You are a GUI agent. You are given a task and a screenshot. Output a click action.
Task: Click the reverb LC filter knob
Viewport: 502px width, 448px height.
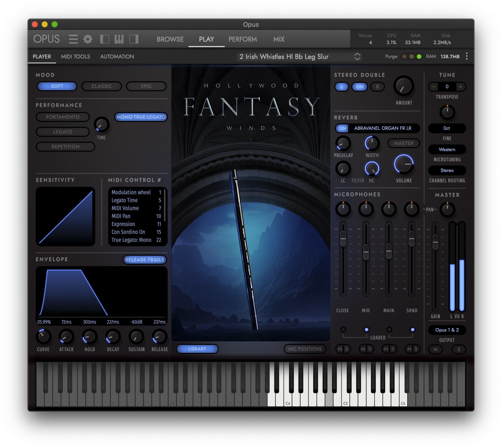click(343, 169)
